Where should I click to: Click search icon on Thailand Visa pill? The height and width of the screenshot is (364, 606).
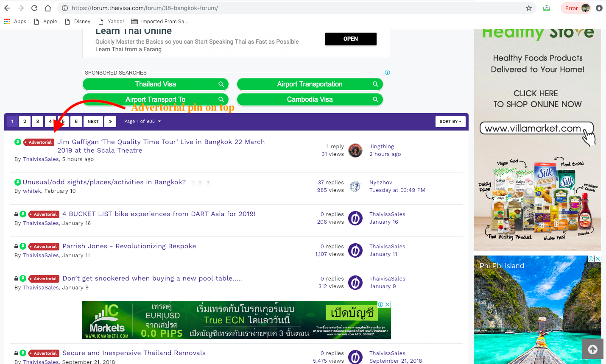tap(221, 84)
